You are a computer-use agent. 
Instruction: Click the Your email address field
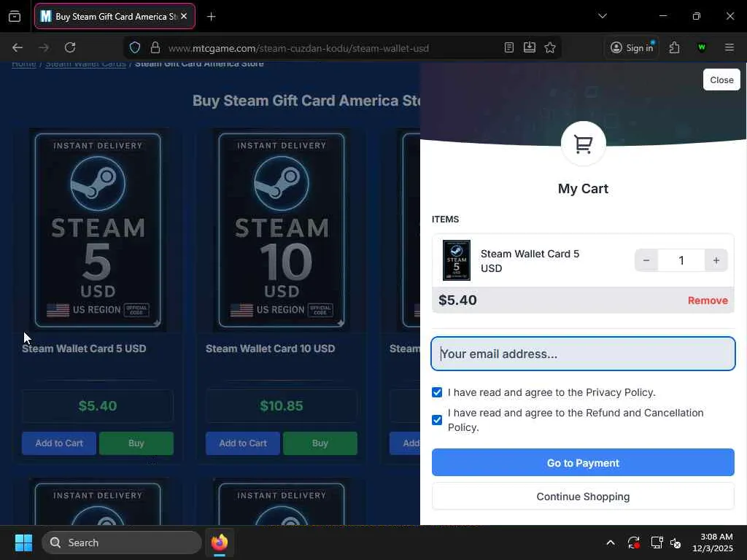tap(583, 354)
